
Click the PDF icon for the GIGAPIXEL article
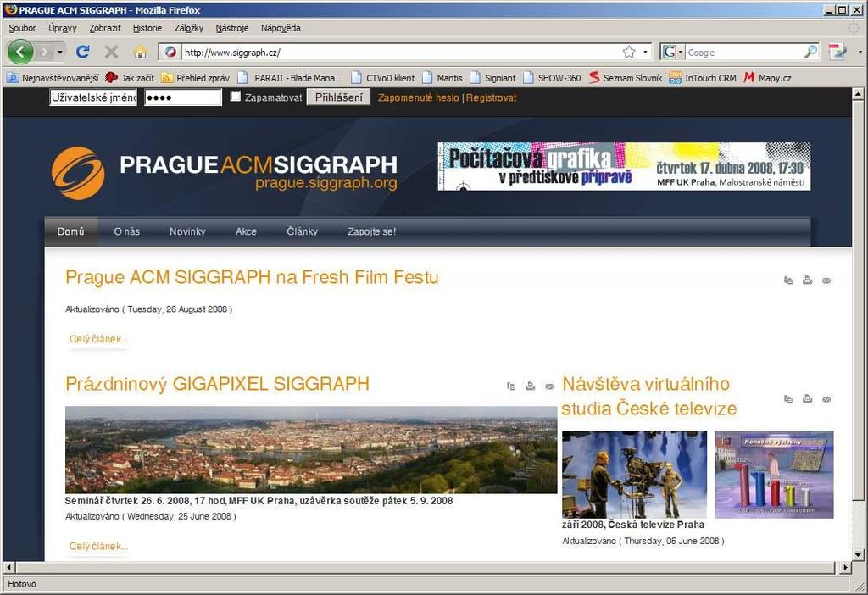[x=511, y=386]
